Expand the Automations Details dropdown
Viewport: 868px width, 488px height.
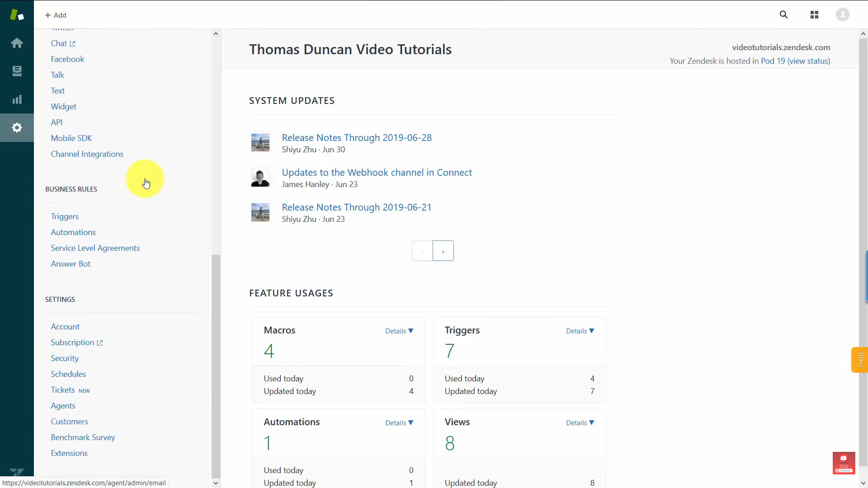click(x=399, y=422)
